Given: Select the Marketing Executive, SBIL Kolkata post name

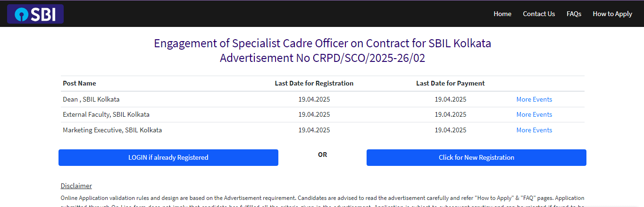Looking at the screenshot, I should [112, 130].
